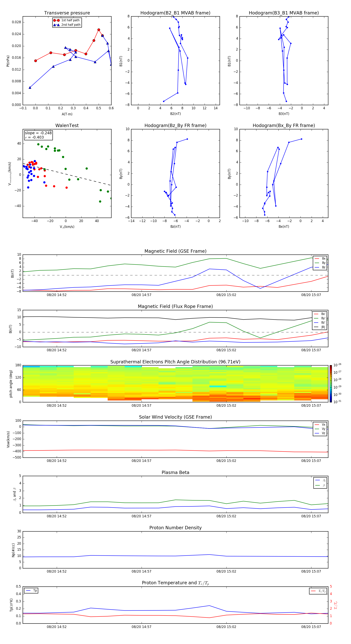Click the 'Proton Temperature and Te/Tp' title
The image size is (351, 644).
click(x=175, y=583)
